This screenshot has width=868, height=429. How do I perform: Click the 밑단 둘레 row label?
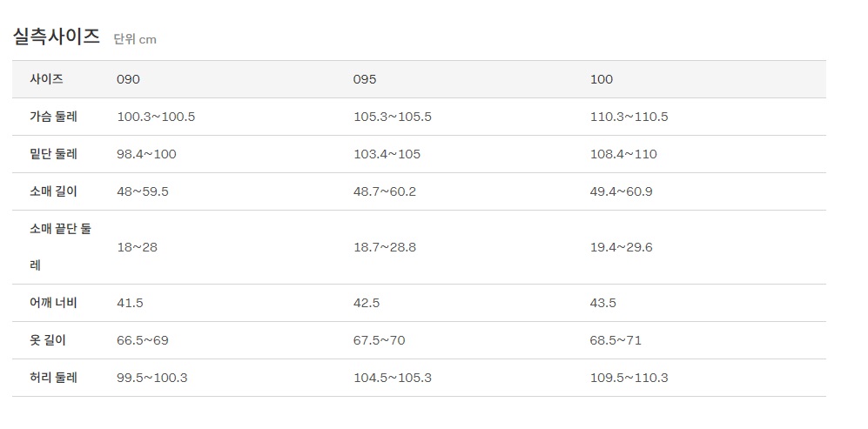[54, 154]
